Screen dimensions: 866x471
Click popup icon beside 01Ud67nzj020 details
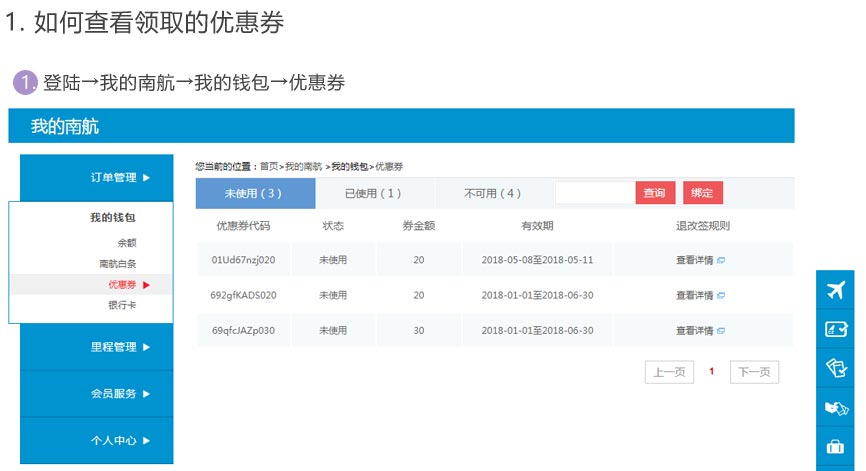(x=720, y=260)
